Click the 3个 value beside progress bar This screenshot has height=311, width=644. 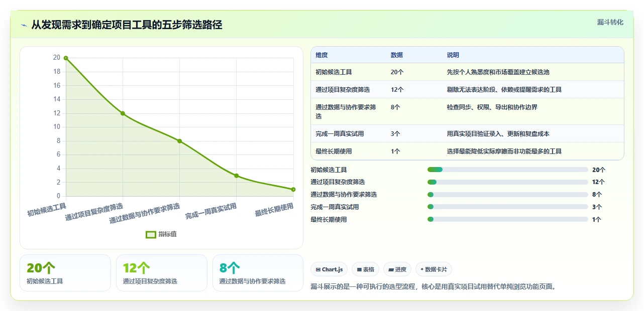(x=597, y=207)
